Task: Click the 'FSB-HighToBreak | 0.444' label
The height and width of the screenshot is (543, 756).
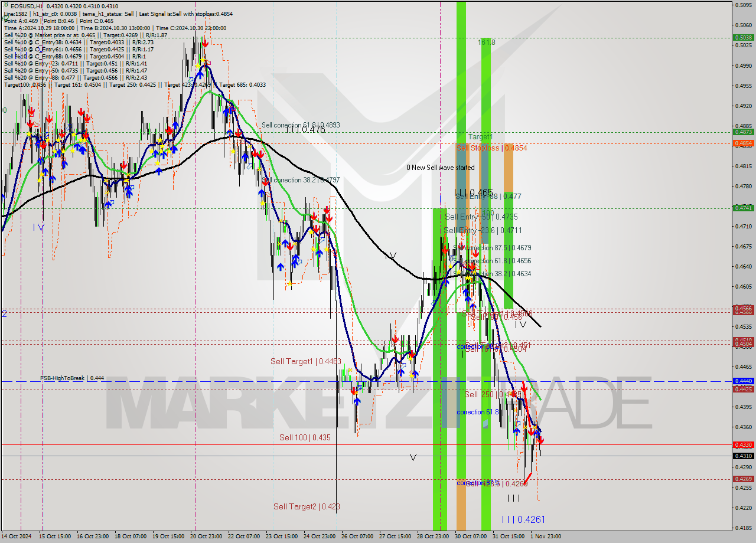Action: (72, 378)
